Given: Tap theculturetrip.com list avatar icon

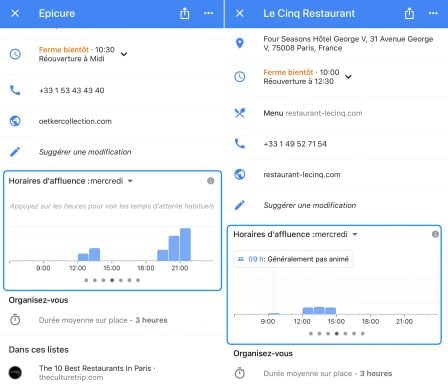Looking at the screenshot, I should [x=15, y=372].
